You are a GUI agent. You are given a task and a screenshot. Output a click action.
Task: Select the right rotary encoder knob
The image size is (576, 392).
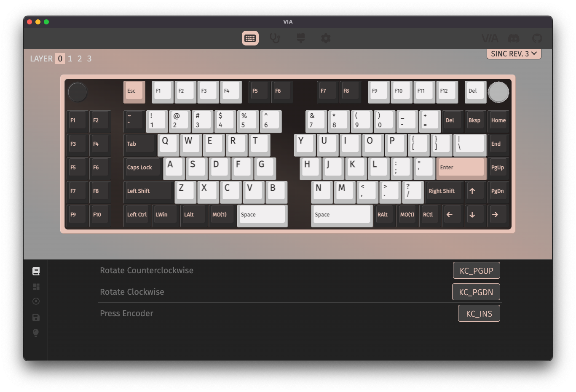click(498, 92)
